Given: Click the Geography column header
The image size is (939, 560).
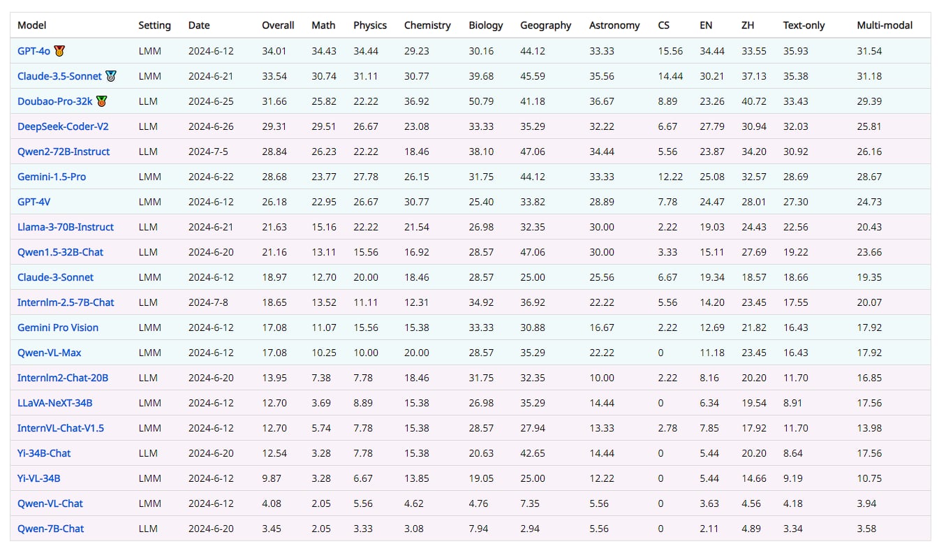Looking at the screenshot, I should click(x=546, y=25).
